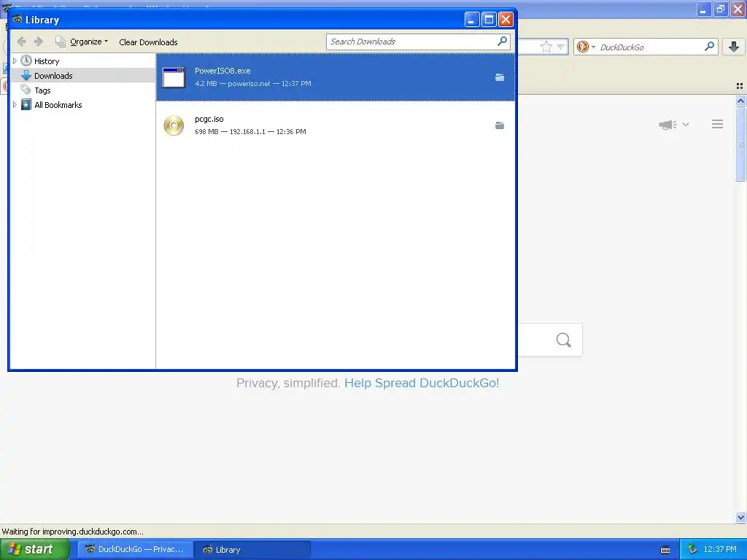
Task: Maximize the Library window
Action: (489, 20)
